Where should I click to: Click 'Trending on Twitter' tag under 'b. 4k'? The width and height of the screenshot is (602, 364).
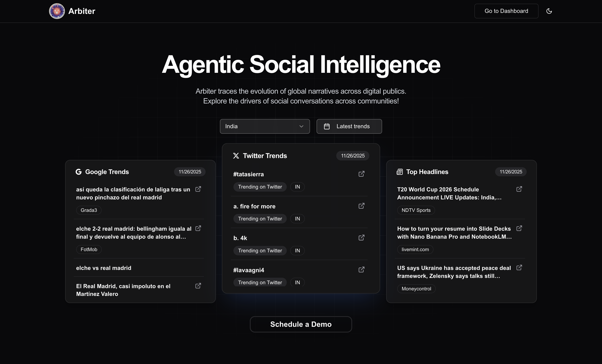pos(260,251)
